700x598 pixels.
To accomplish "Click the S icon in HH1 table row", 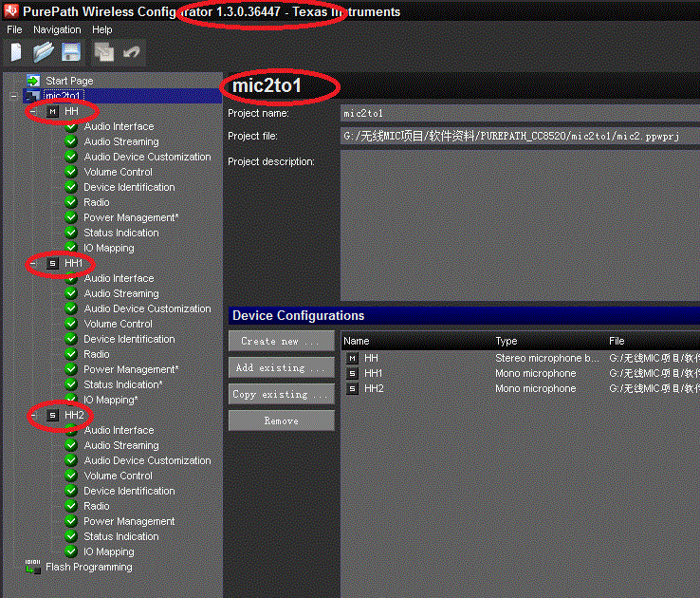I will click(x=352, y=373).
